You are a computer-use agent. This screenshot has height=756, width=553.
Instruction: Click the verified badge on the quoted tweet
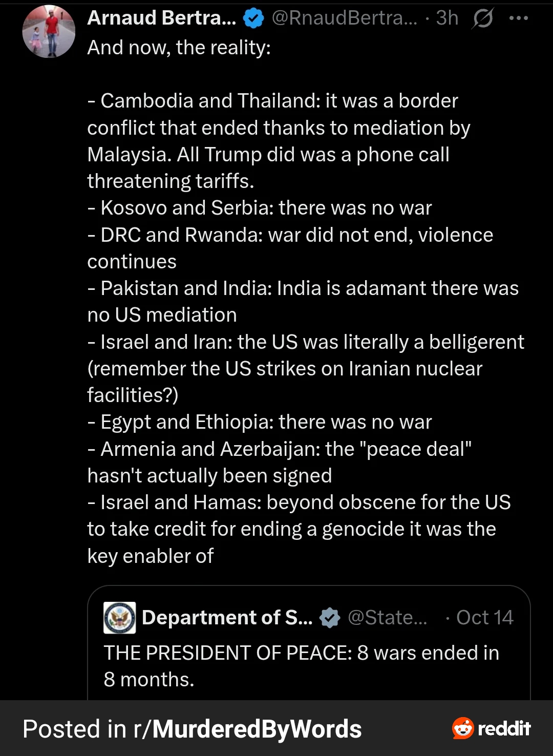tap(330, 618)
